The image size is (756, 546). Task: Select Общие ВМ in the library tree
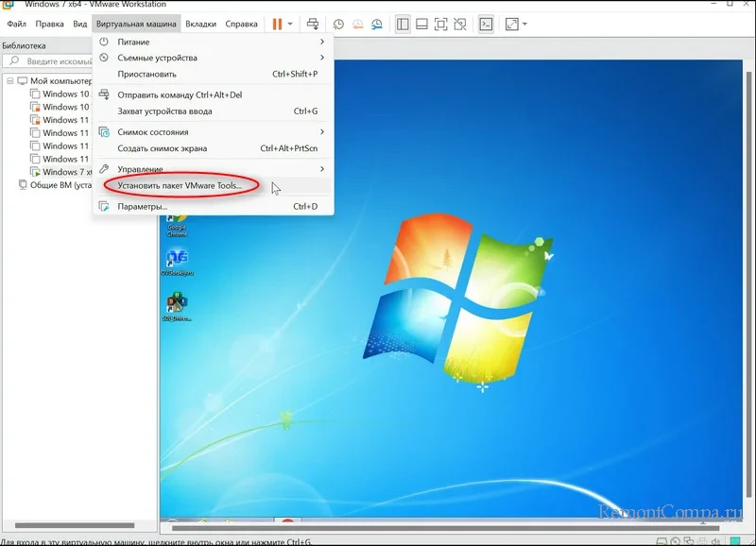point(60,185)
